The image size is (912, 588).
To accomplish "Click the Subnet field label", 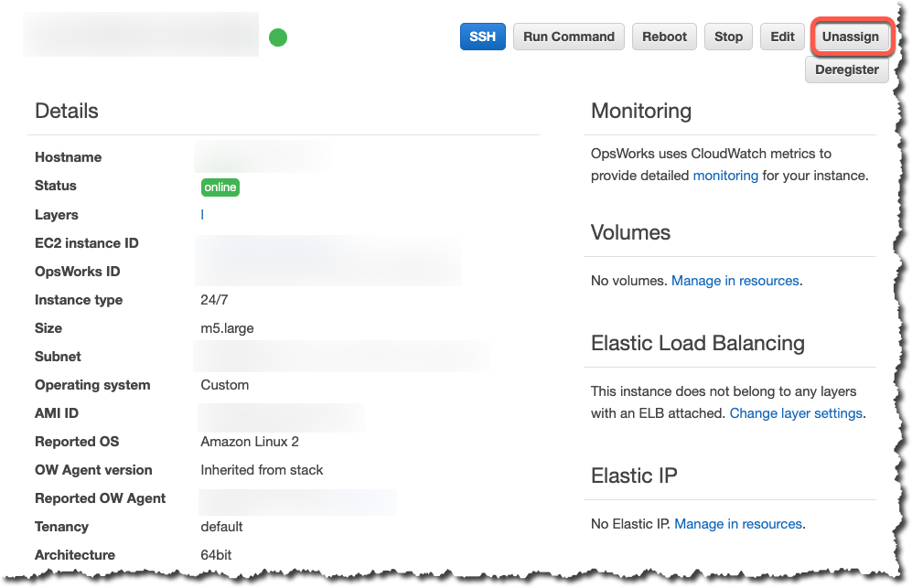I will (x=58, y=357).
